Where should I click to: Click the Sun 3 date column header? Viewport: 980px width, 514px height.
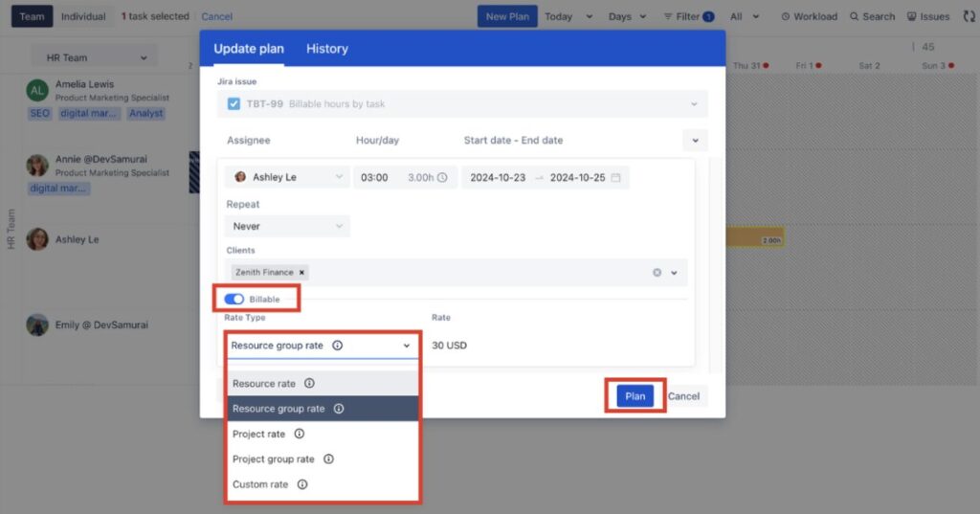pos(938,66)
